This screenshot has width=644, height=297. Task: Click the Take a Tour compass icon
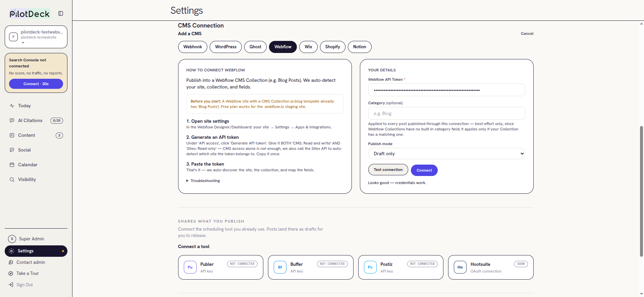[11, 274]
